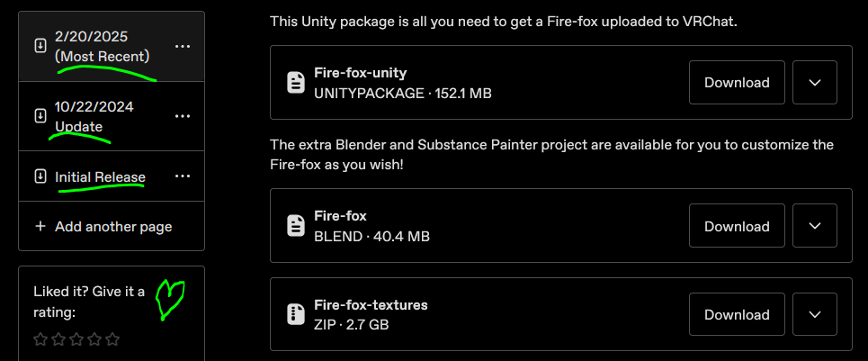Viewport: 868px width, 361px height.
Task: Download the Fire-fox-unity UNITYPACKAGE
Action: point(737,83)
